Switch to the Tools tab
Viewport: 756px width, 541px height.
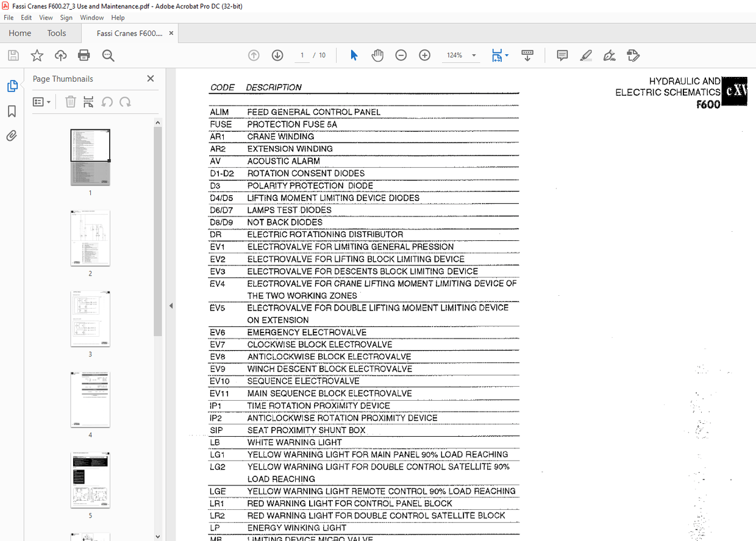[x=57, y=33]
